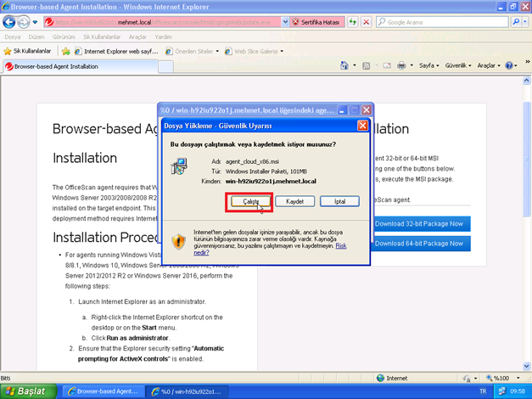Click the Home page icon

(344, 65)
